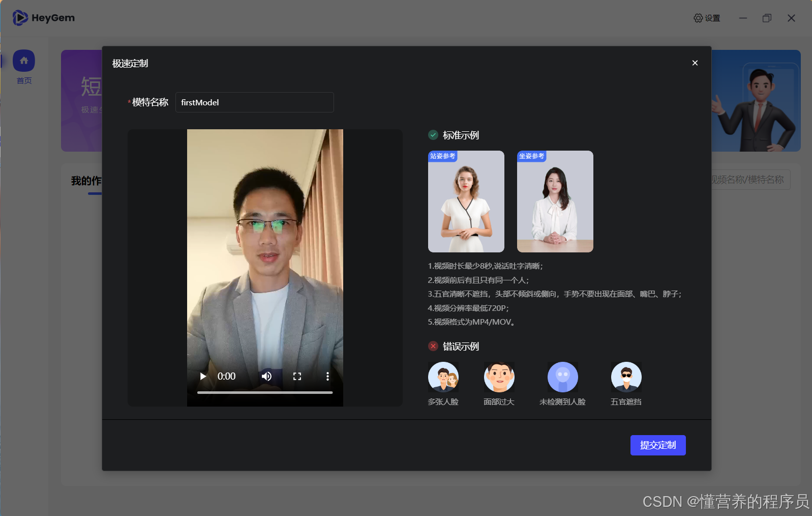Minimize the HeyGem window
812x516 pixels.
743,18
